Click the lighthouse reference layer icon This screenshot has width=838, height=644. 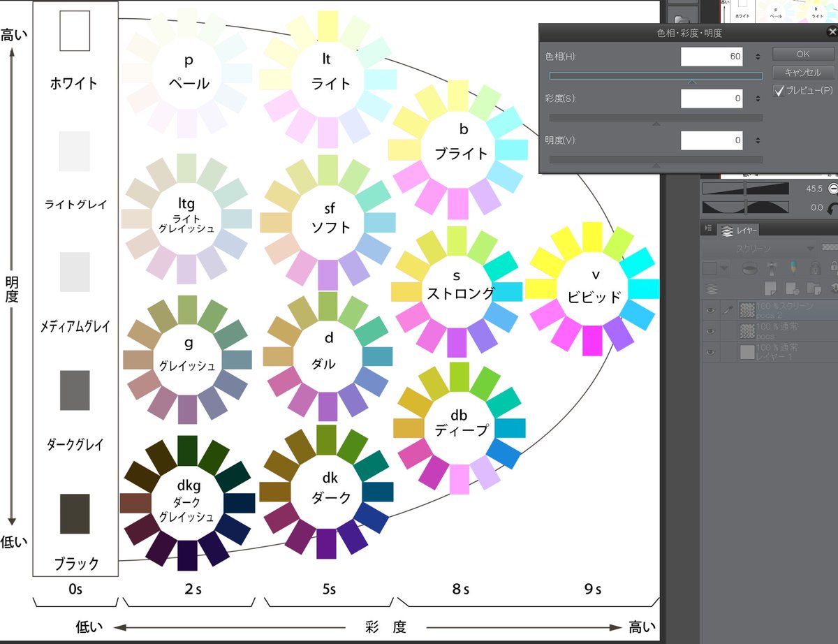772,268
